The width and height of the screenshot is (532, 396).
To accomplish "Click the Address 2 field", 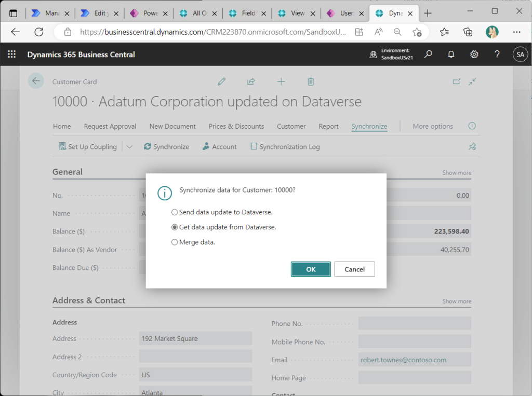I will coord(195,357).
